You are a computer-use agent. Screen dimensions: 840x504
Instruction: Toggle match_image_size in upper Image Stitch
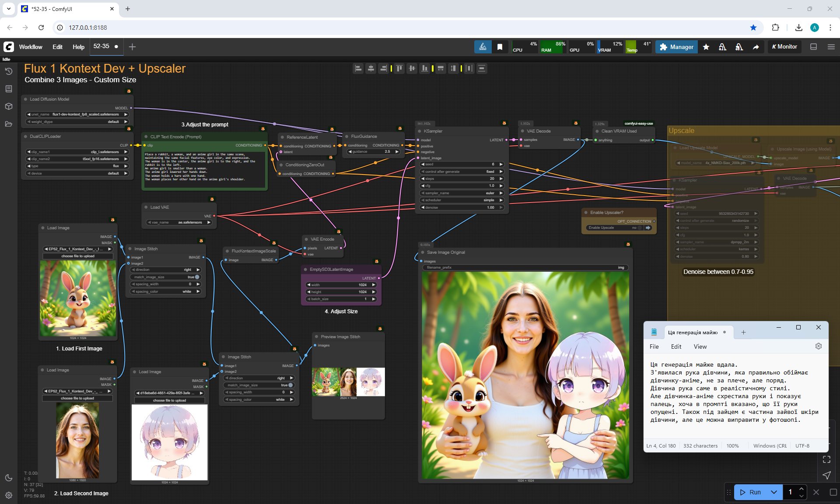click(197, 277)
